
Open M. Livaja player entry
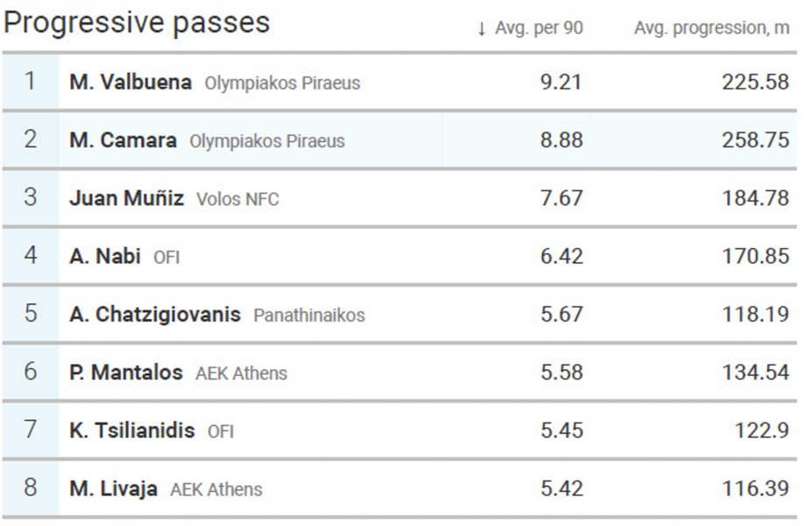113,488
